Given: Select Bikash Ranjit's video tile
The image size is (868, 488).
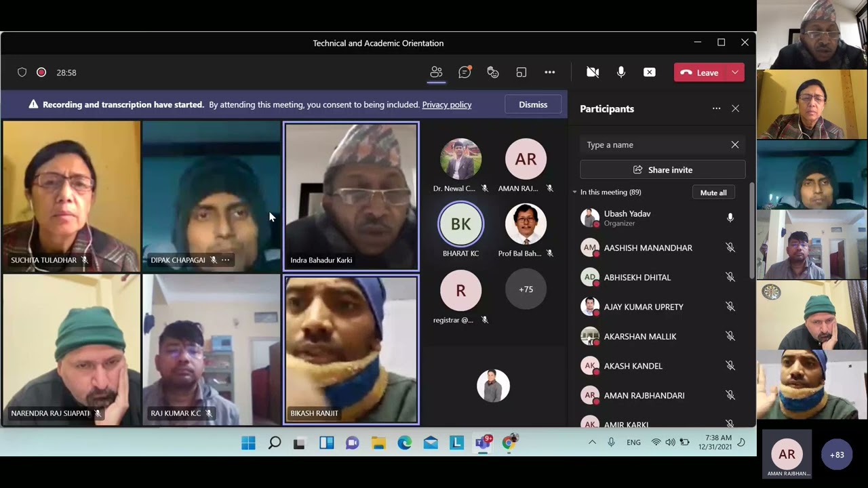Looking at the screenshot, I should (x=351, y=350).
